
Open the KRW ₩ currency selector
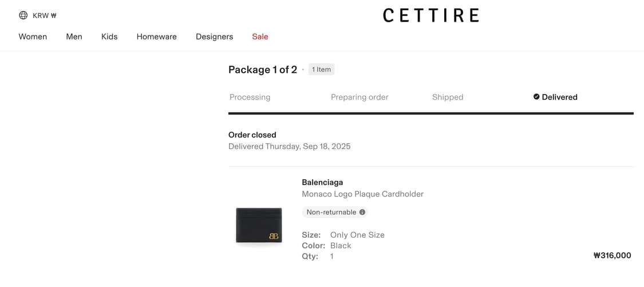click(44, 15)
